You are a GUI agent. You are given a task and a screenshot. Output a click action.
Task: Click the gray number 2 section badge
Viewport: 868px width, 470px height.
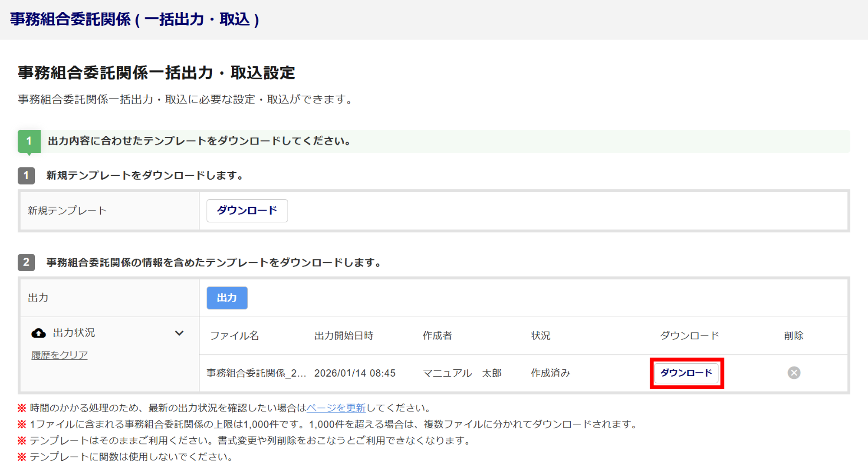(x=26, y=262)
